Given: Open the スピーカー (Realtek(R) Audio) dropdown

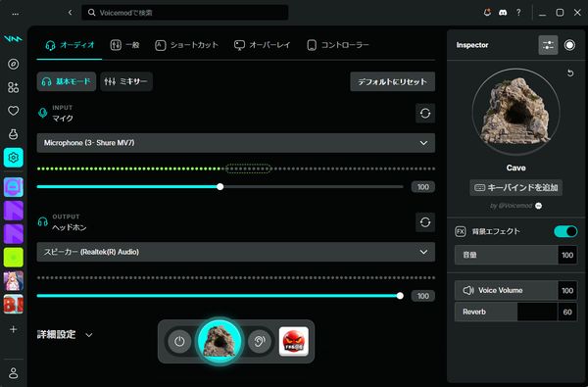Looking at the screenshot, I should point(236,252).
